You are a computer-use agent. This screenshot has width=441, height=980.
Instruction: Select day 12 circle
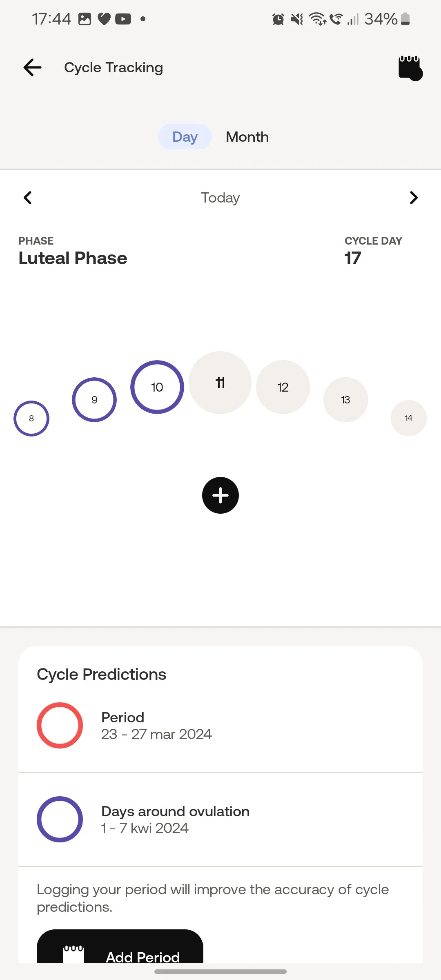click(x=283, y=387)
